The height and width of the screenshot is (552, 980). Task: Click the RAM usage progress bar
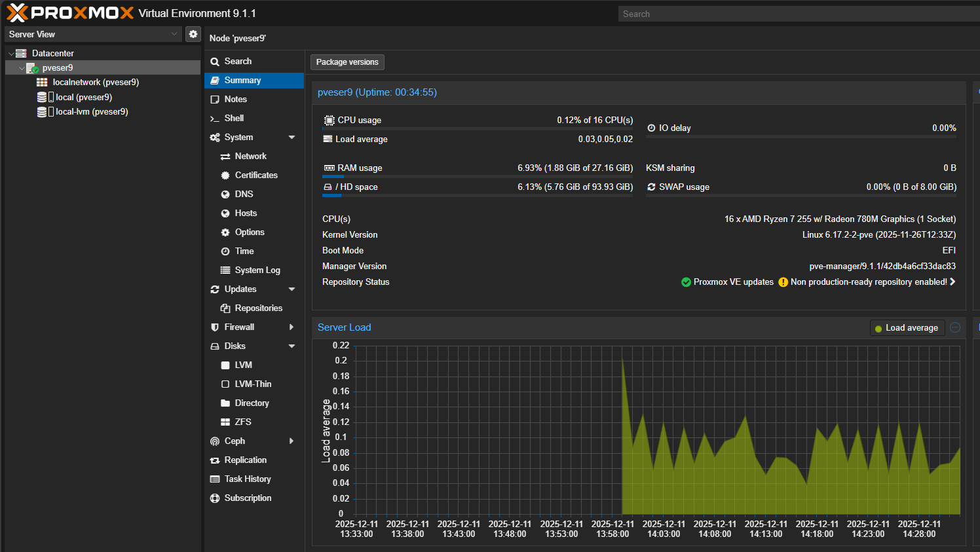pos(478,176)
